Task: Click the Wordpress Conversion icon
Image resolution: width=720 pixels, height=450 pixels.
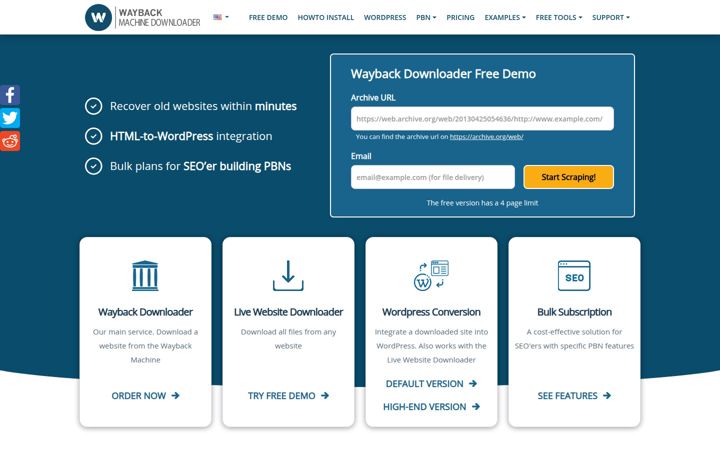Action: pos(431,276)
